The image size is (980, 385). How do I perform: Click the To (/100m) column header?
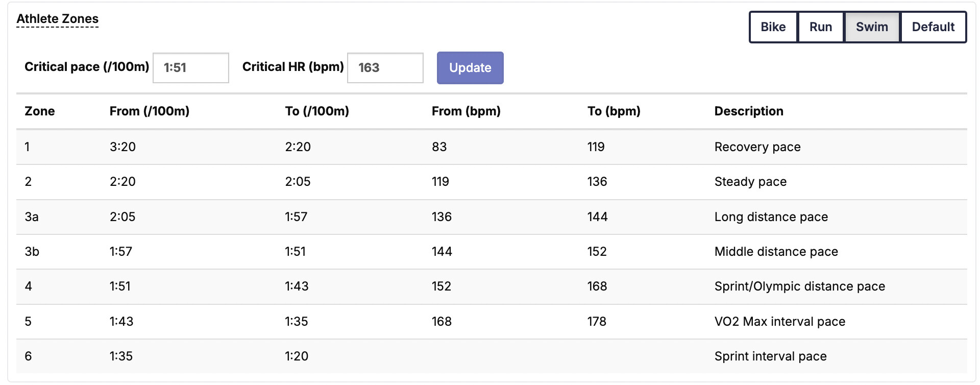316,111
